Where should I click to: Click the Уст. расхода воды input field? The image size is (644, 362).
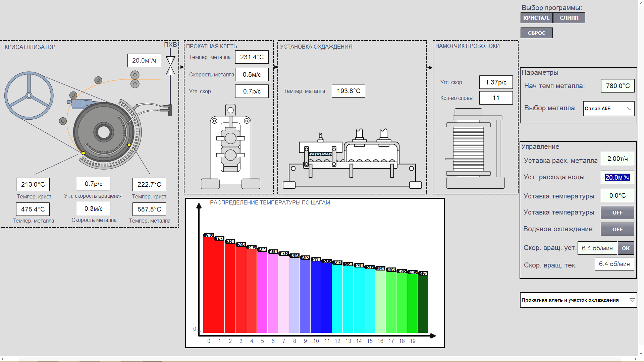click(617, 177)
